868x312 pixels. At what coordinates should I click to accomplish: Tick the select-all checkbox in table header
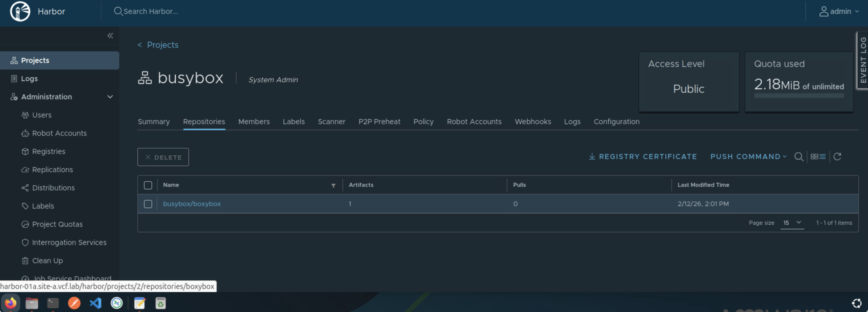148,185
